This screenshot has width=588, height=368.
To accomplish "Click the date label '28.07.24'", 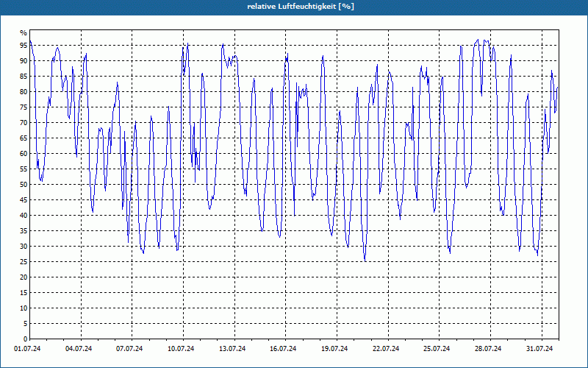I will [488, 349].
